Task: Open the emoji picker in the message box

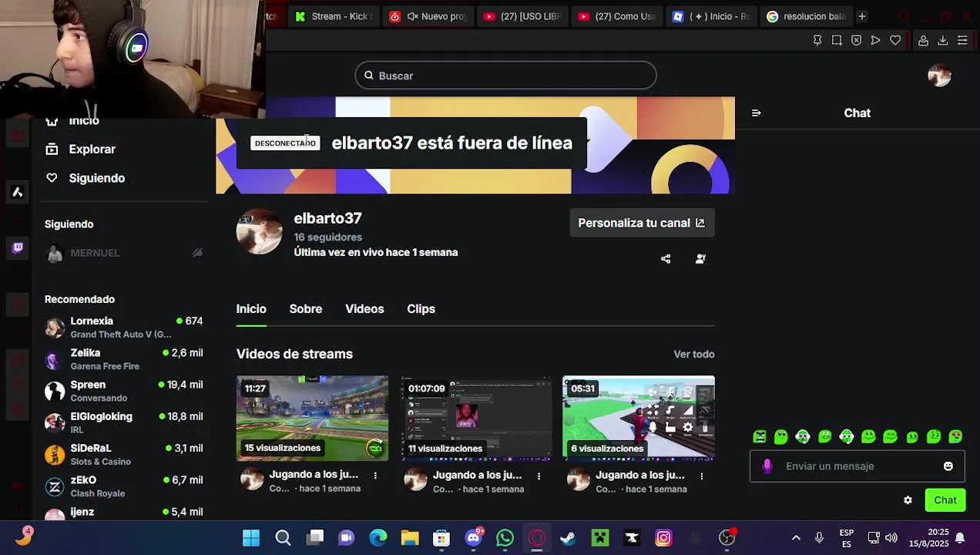Action: pos(948,466)
